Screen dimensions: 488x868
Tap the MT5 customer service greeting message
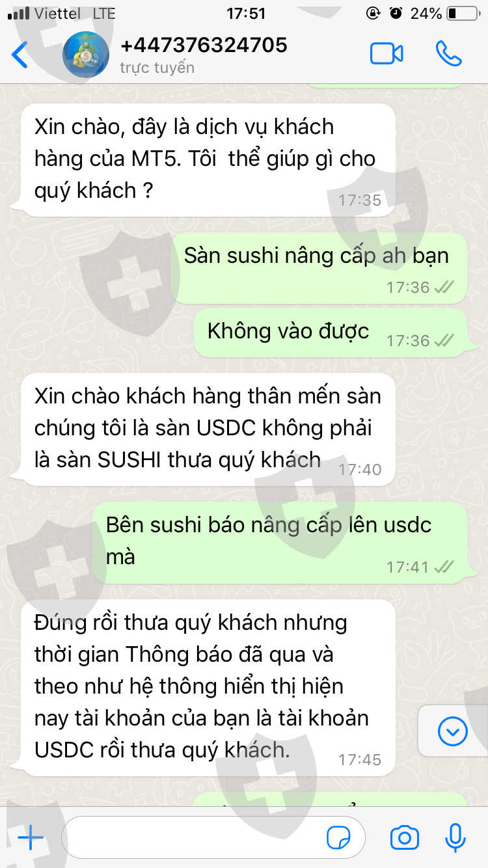click(x=203, y=160)
